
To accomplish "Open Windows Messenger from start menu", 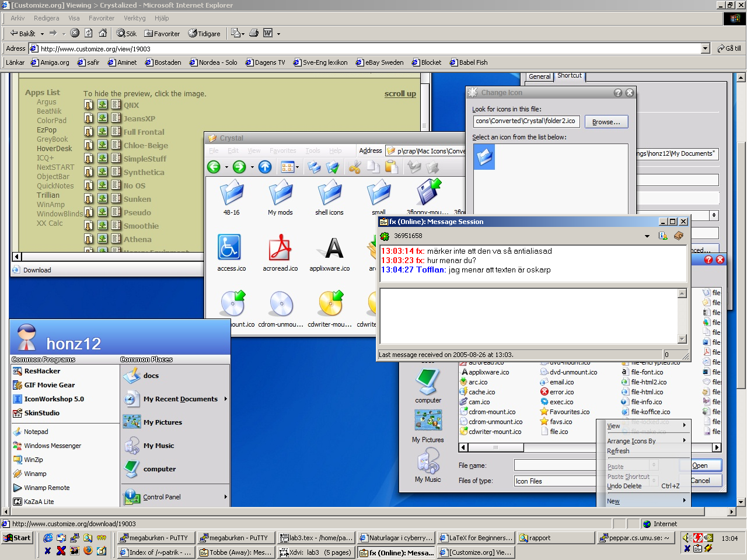I will 47,446.
